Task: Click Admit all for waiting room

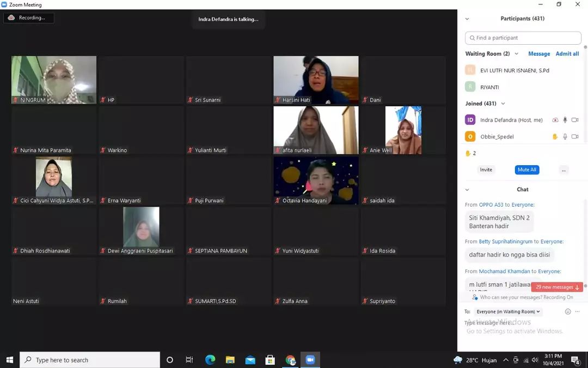Action: (x=567, y=54)
